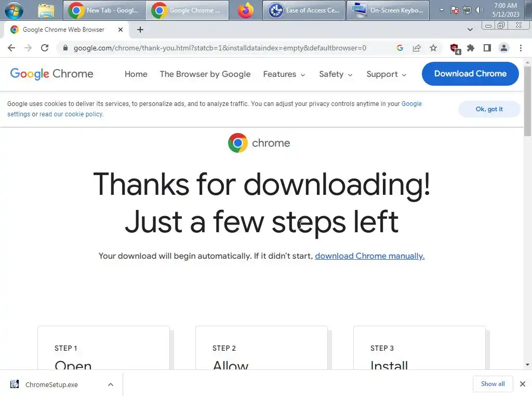Switch to New Tab Chrome taskbar window
This screenshot has width=532, height=399.
[x=104, y=10]
